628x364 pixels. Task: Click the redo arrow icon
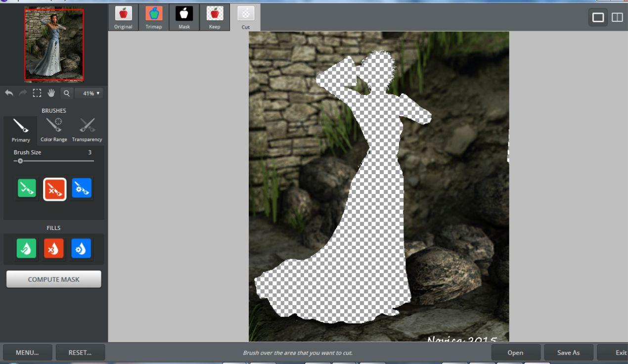pos(23,93)
